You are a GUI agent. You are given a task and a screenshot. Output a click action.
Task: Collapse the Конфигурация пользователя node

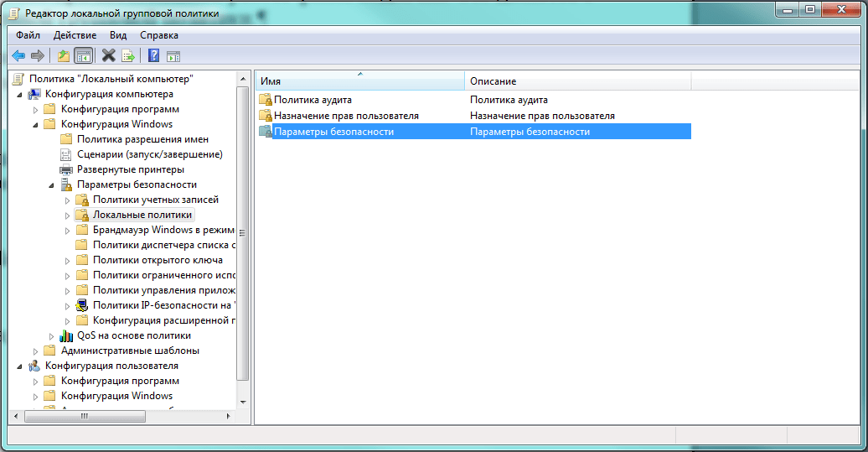19,366
